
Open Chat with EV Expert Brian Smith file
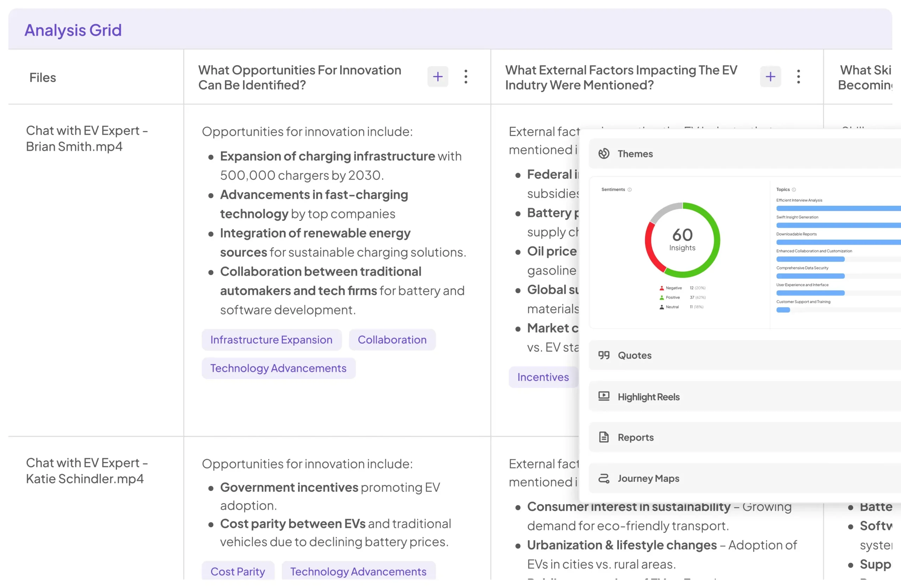tap(87, 139)
